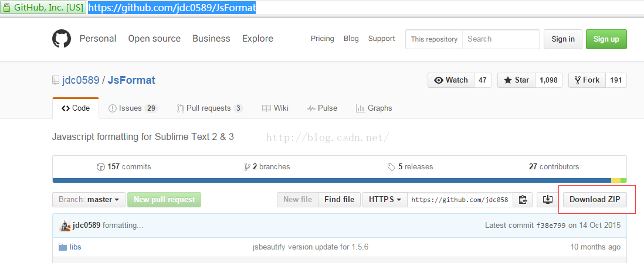This screenshot has height=263, width=644.
Task: Open the Pull requests tab
Action: 210,108
